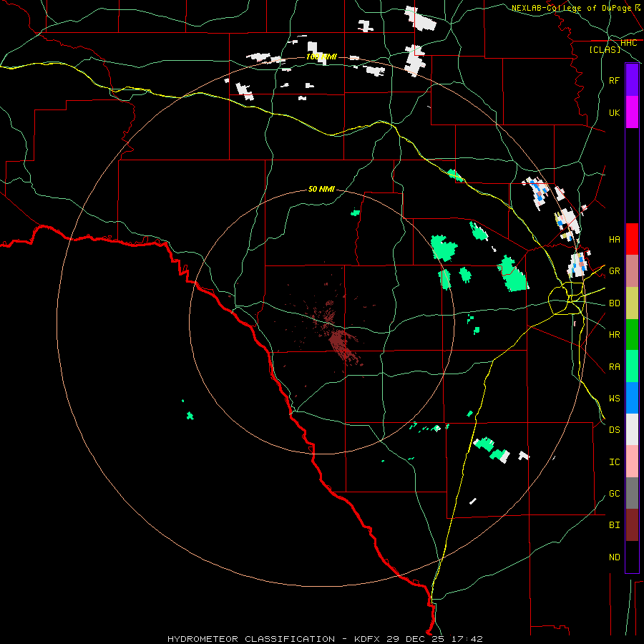
Task: Select the yellow BD legend swatch
Action: coord(632,303)
